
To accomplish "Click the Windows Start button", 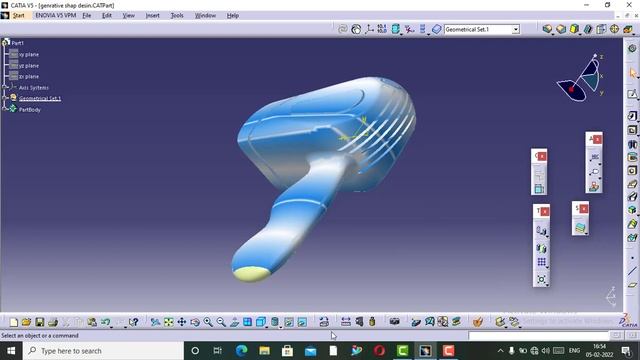I will click(11, 351).
